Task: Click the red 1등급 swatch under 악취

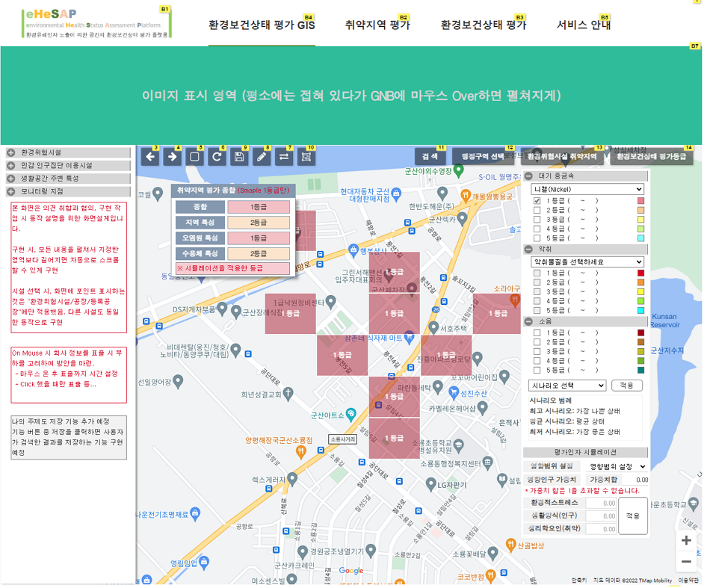Action: click(640, 273)
